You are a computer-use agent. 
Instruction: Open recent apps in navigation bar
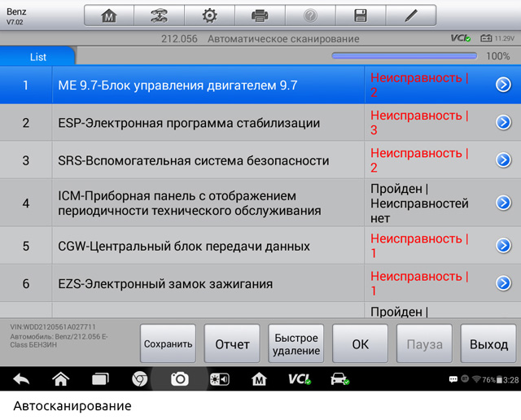click(x=100, y=379)
